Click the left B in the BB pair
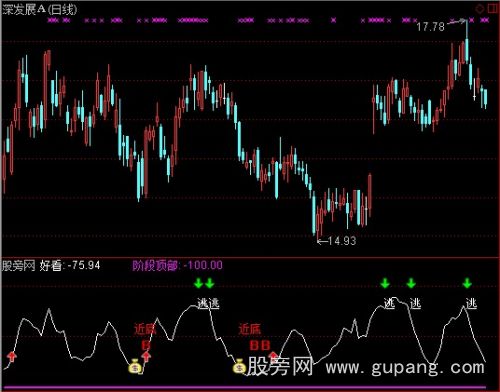The image size is (500, 392). [254, 345]
